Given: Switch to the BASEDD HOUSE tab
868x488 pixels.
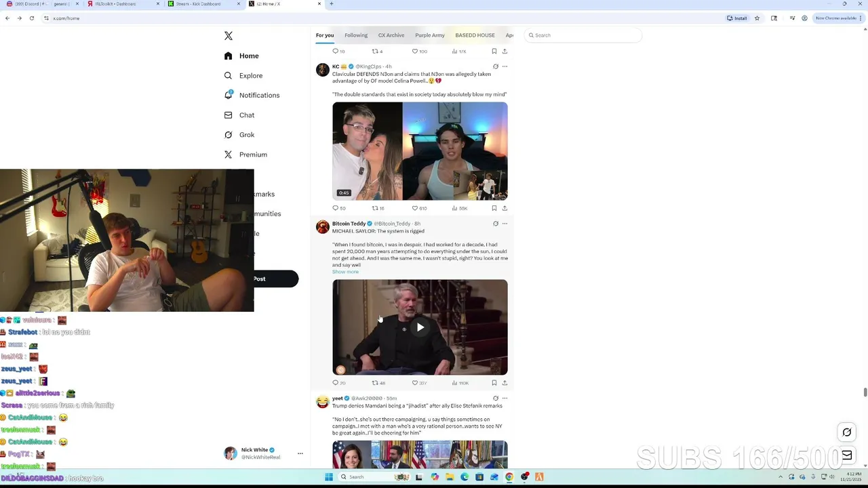Looking at the screenshot, I should click(x=475, y=35).
